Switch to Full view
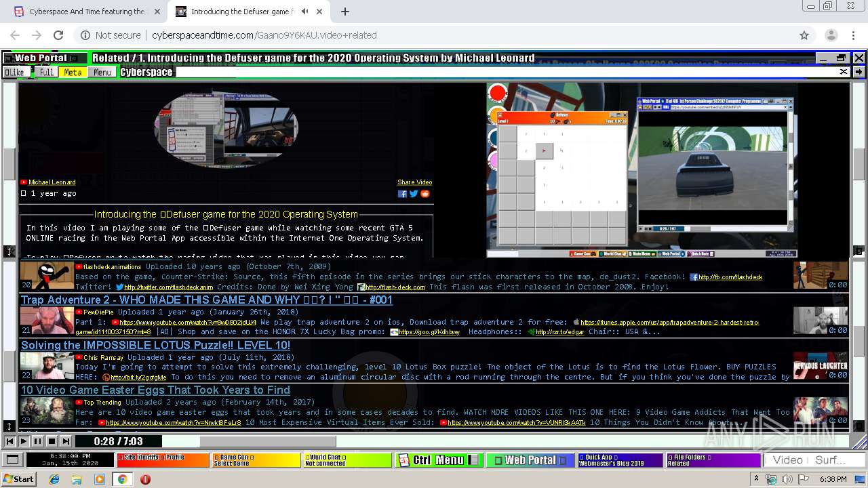 (46, 73)
